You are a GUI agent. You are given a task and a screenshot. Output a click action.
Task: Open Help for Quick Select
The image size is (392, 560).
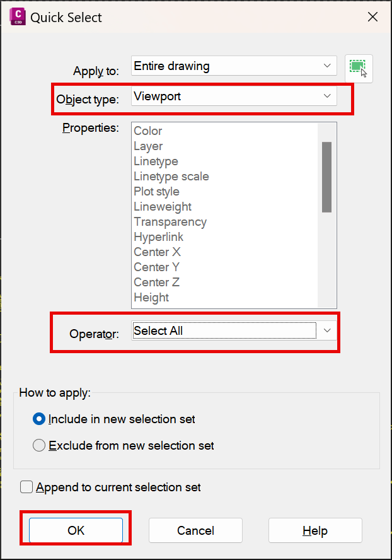coord(315,530)
